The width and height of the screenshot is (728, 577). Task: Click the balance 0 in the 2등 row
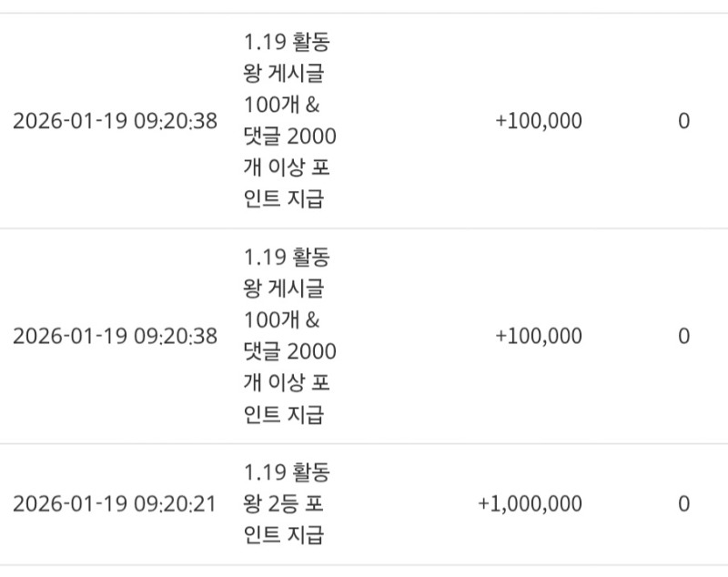pyautogui.click(x=683, y=503)
